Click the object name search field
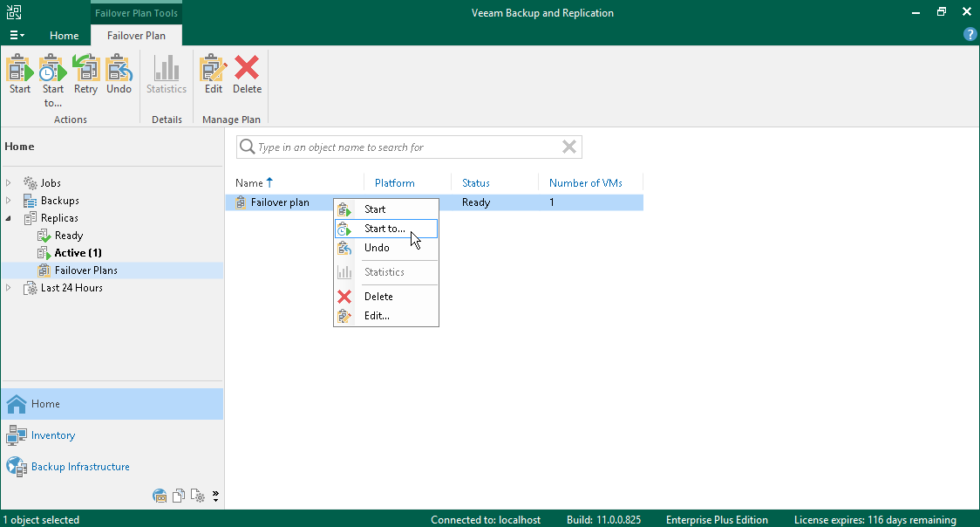This screenshot has height=527, width=980. [x=406, y=147]
